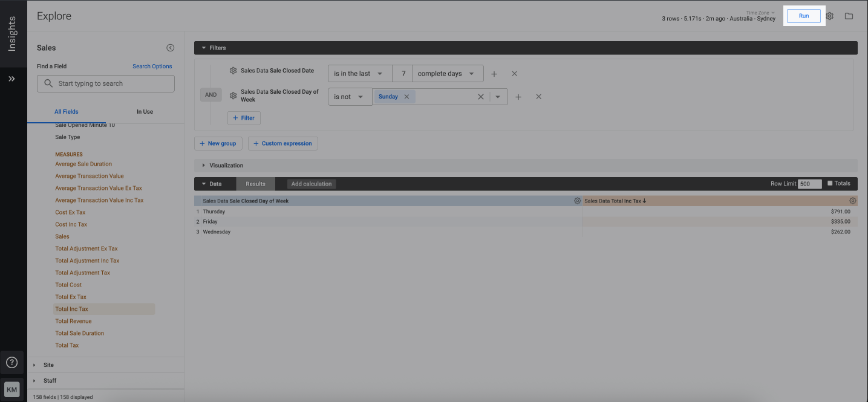
Task: Select Total Adjustment Inc Tax measure
Action: (x=87, y=261)
